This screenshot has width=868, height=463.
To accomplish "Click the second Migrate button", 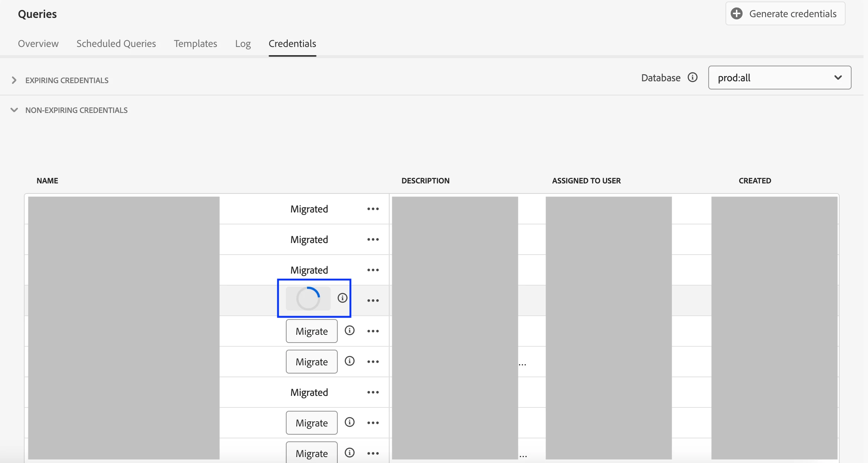I will [312, 362].
